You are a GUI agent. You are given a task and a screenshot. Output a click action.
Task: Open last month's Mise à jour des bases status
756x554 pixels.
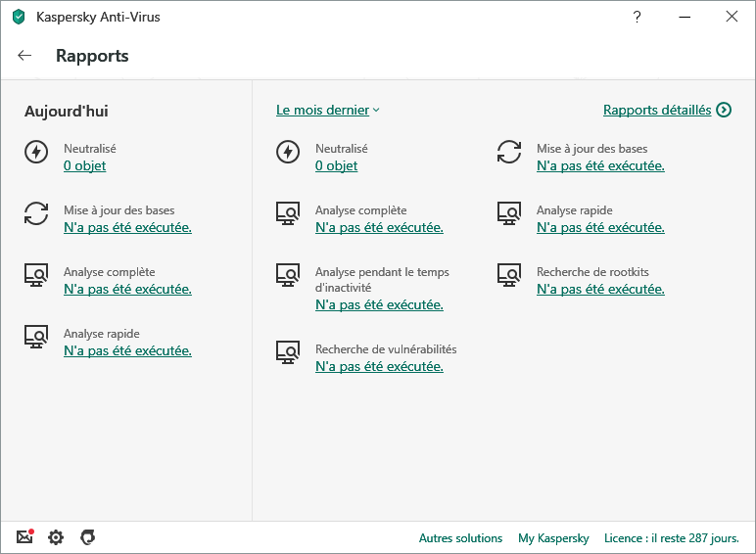click(600, 165)
